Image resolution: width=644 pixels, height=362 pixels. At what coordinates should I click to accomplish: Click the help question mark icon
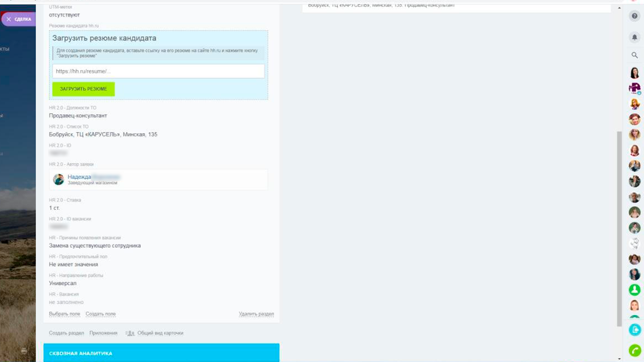(634, 16)
